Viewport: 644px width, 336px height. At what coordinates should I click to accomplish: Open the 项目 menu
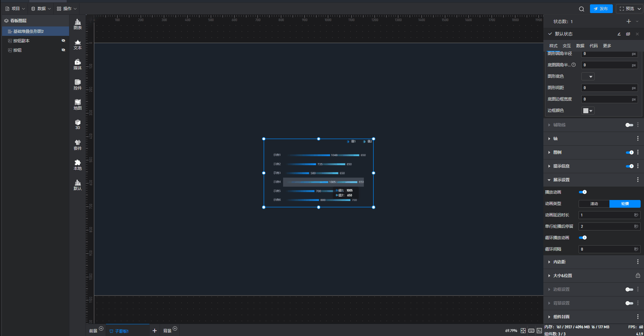point(15,9)
